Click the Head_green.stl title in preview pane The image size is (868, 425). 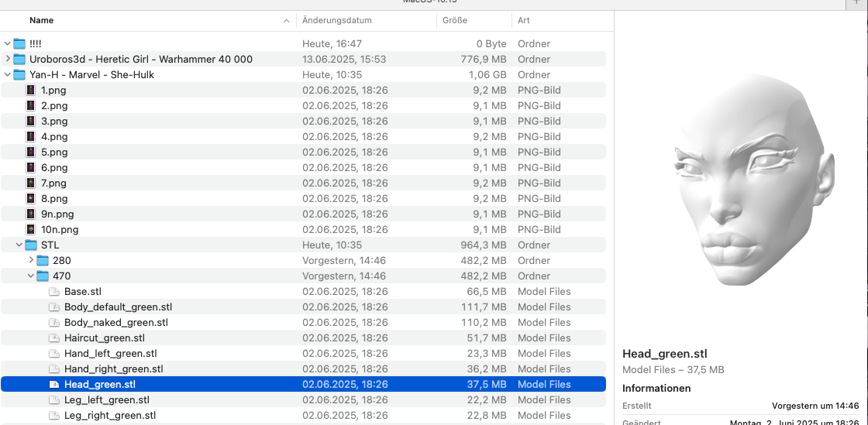click(665, 355)
